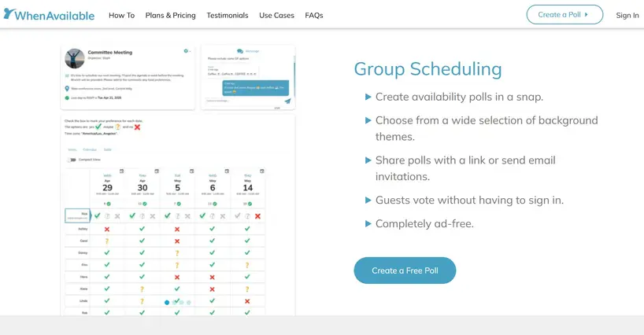The height and width of the screenshot is (335, 644).
Task: Open the poll settings gear icon
Action: point(186,51)
